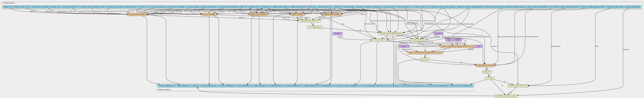The width and height of the screenshot is (644, 98).
Task: Click the pindel parallel workflow step
Action: tap(332, 15)
